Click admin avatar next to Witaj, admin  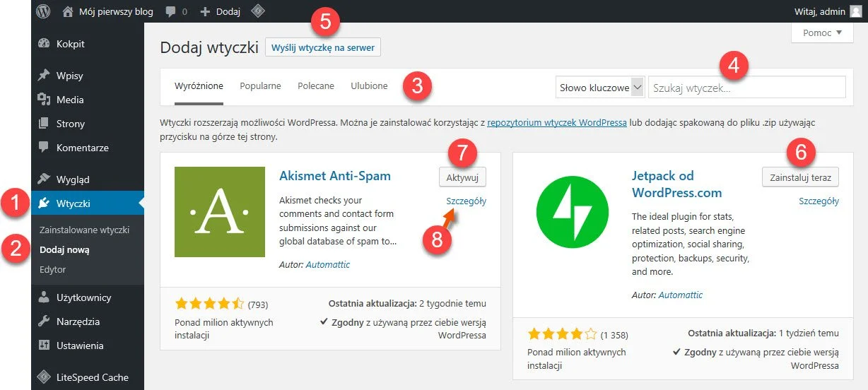[855, 11]
